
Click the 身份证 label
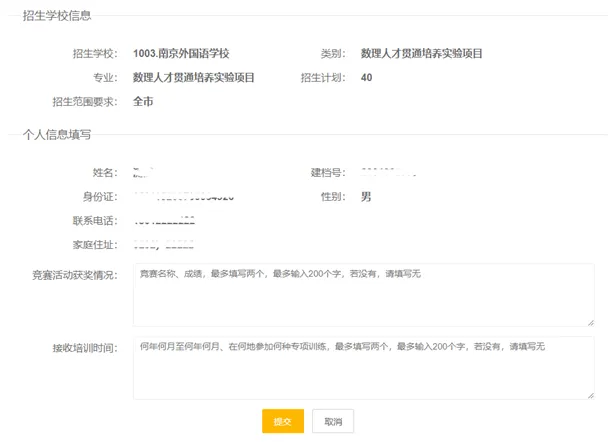tap(100, 197)
